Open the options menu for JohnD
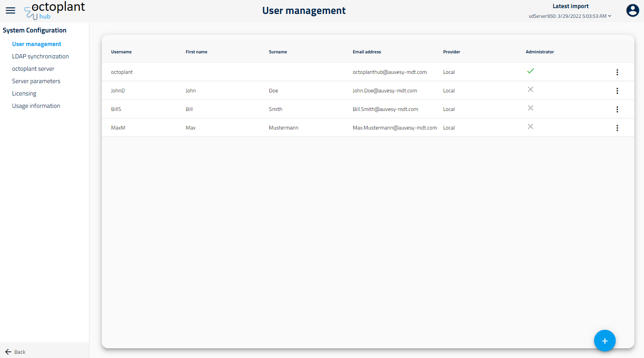This screenshot has width=644, height=358. (617, 90)
